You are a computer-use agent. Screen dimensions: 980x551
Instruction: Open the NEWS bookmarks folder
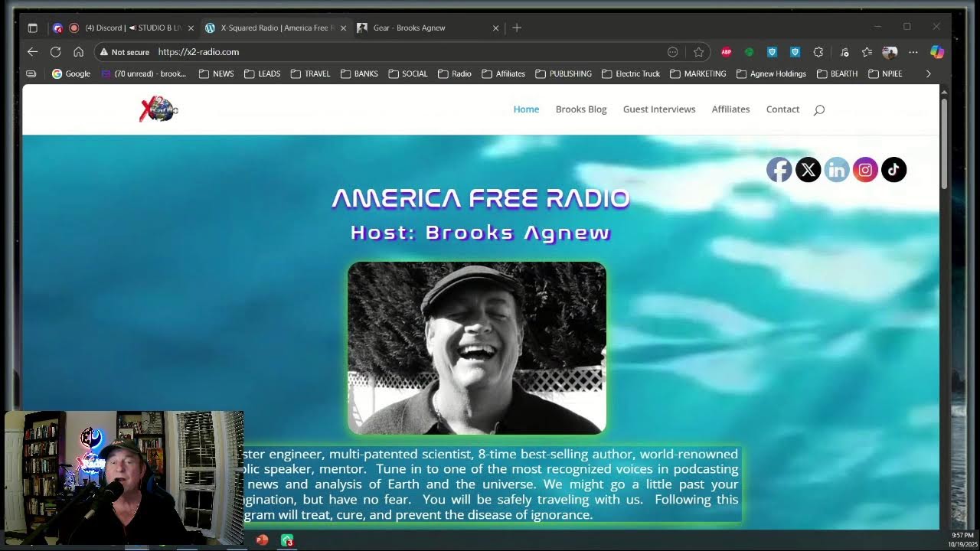216,73
